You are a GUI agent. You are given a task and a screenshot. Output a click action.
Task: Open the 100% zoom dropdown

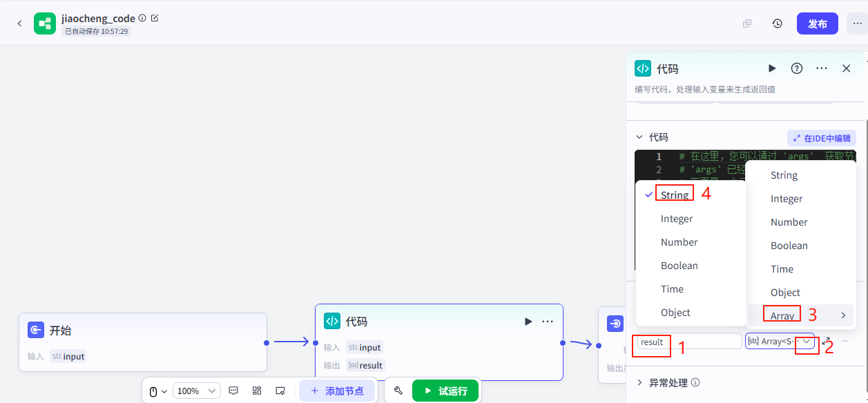[x=197, y=391]
